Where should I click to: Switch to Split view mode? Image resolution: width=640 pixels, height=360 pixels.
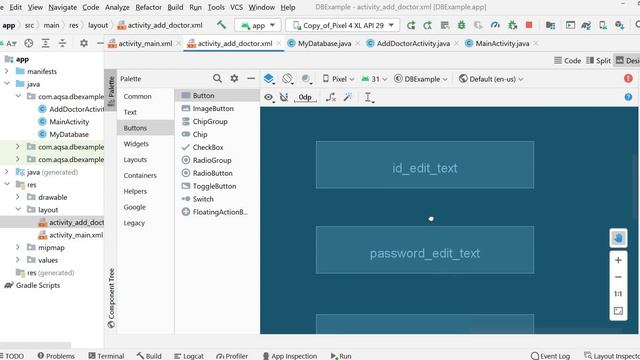(598, 60)
